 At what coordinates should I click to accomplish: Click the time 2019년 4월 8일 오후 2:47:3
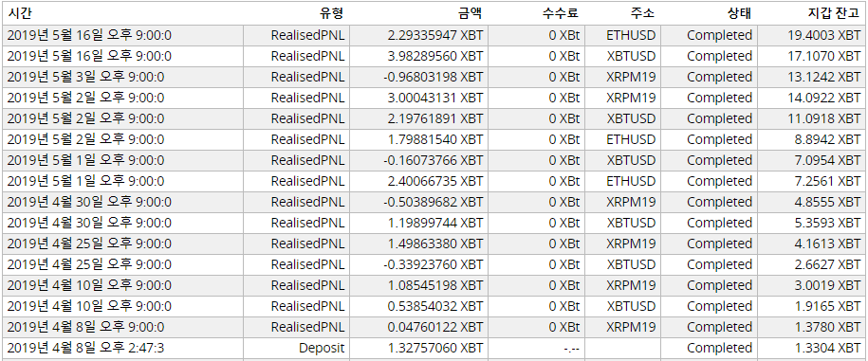85,349
